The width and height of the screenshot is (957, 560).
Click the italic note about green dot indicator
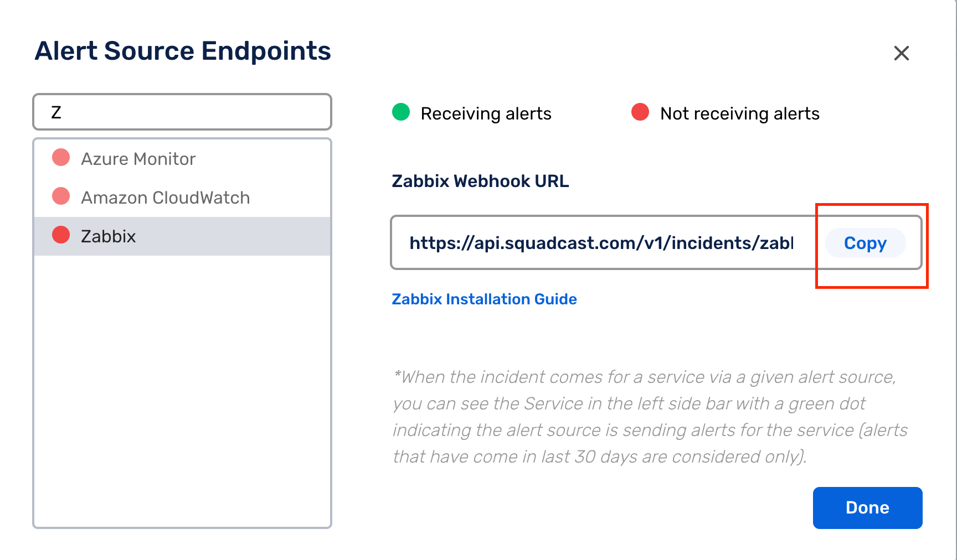coord(650,417)
